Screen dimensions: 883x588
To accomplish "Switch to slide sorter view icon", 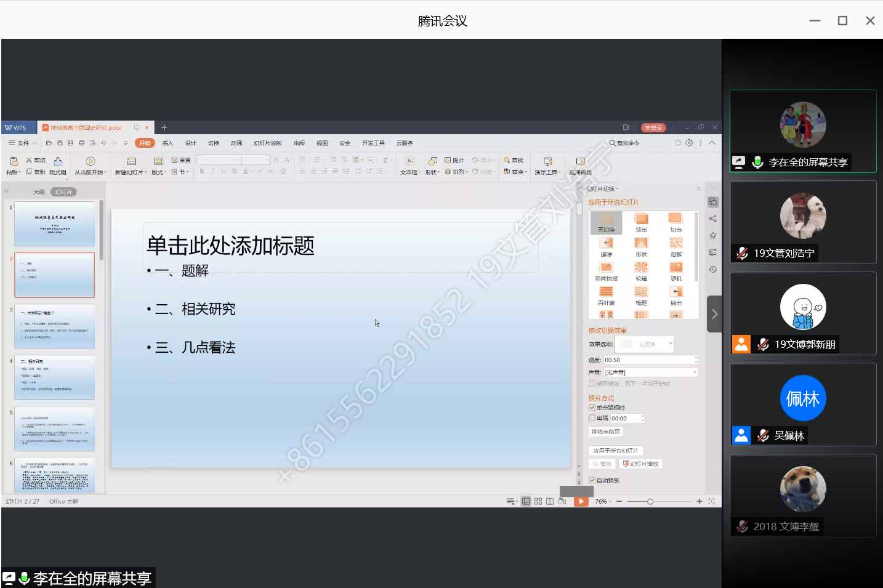I will pos(538,502).
